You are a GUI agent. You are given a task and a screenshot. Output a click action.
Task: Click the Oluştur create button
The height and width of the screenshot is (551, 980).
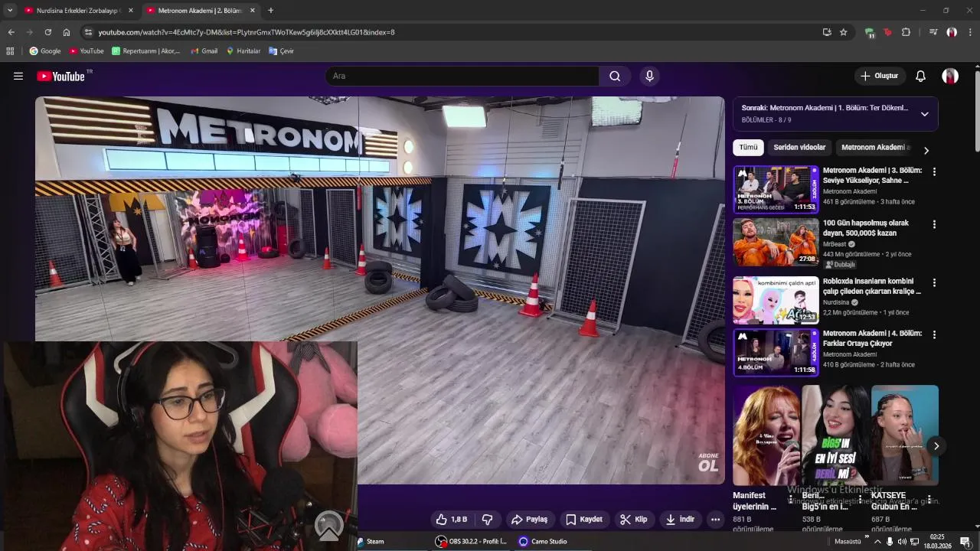point(879,76)
